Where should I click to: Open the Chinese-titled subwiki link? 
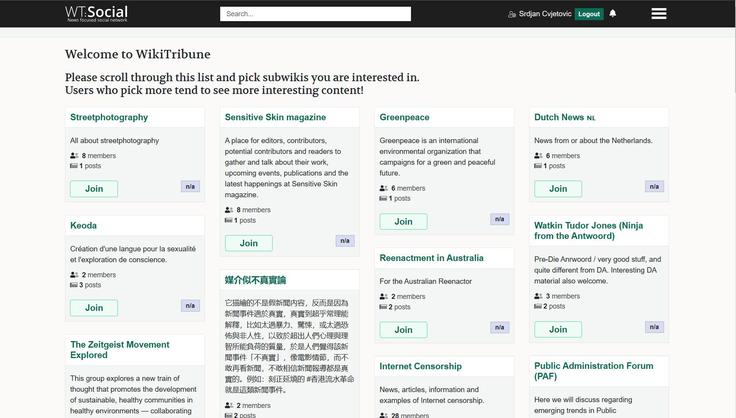pos(255,280)
